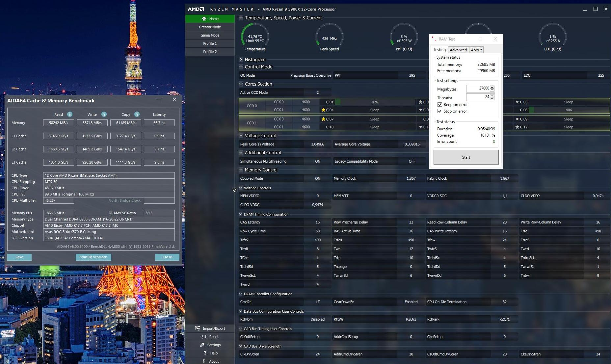Click the info icon next to Write

click(x=104, y=114)
